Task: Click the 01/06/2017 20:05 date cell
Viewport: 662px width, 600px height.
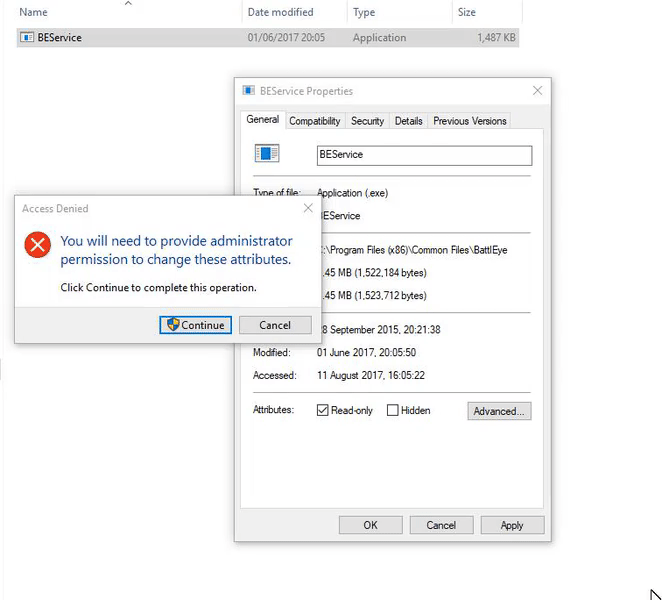Action: click(286, 37)
